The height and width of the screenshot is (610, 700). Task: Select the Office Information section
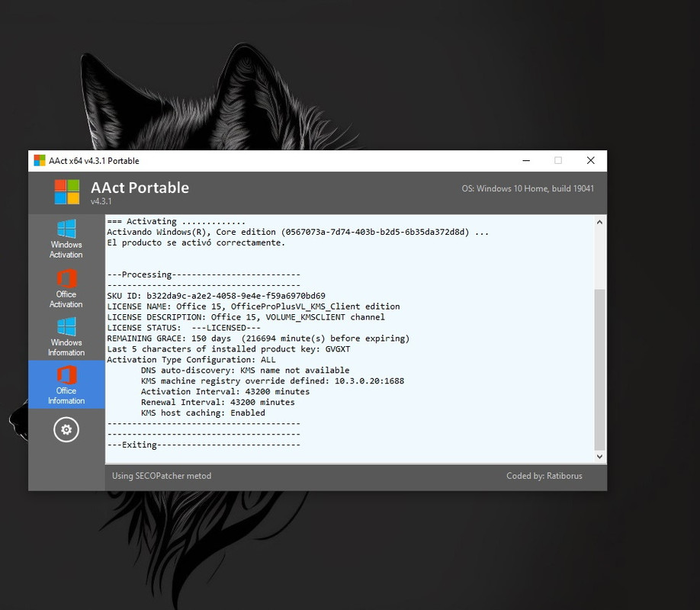66,385
